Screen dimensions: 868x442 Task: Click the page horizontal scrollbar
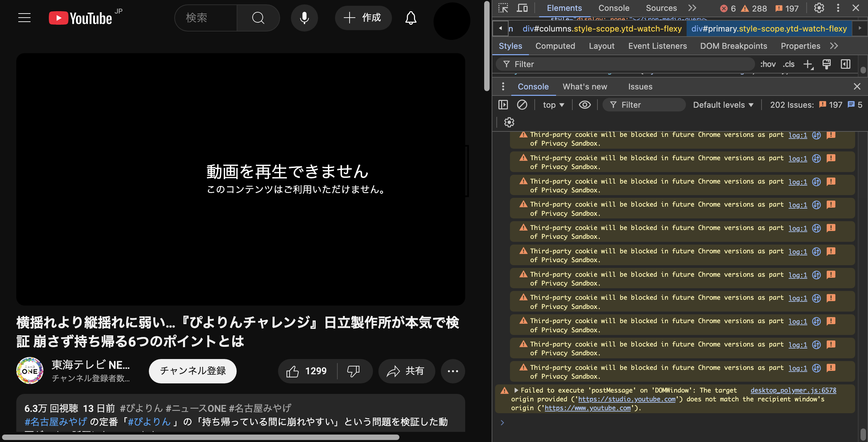pos(201,437)
